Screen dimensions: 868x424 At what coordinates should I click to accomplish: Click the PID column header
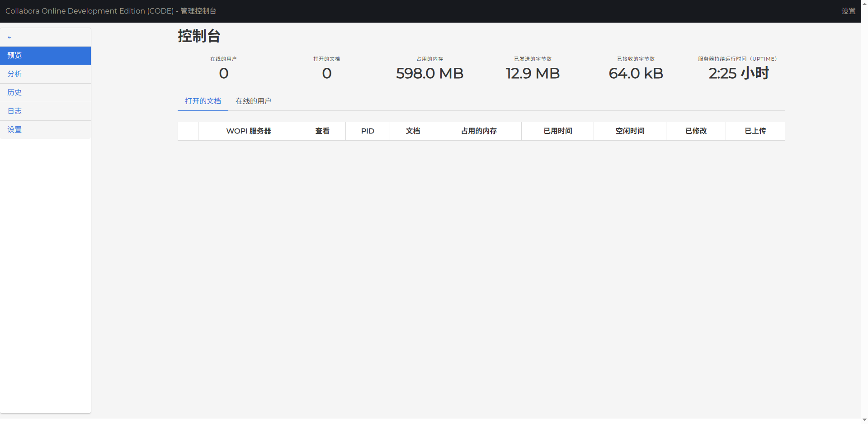coord(368,131)
